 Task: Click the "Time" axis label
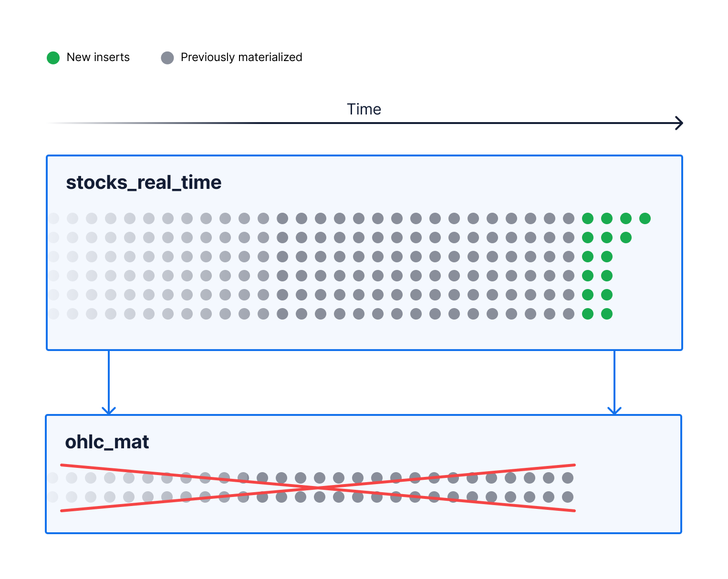(364, 109)
